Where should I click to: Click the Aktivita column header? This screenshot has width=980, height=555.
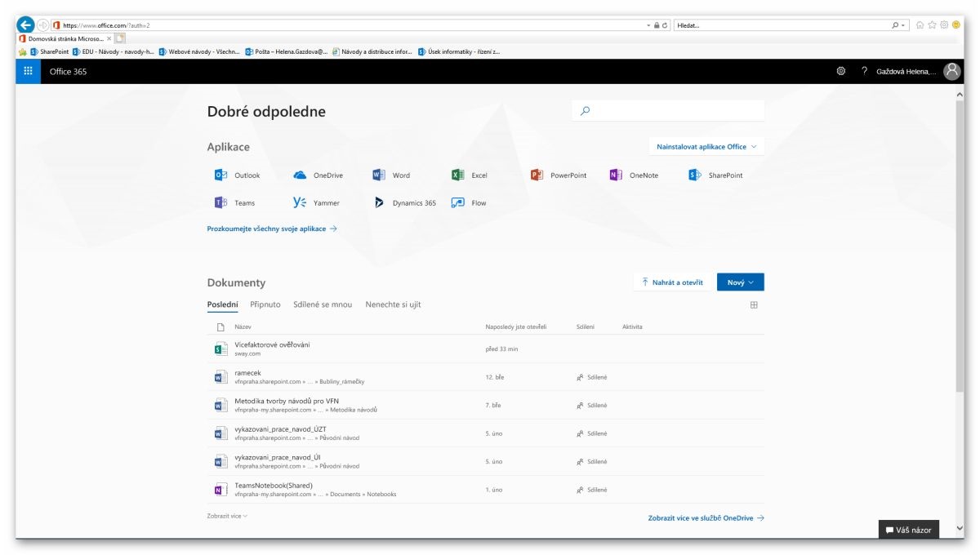click(x=632, y=326)
